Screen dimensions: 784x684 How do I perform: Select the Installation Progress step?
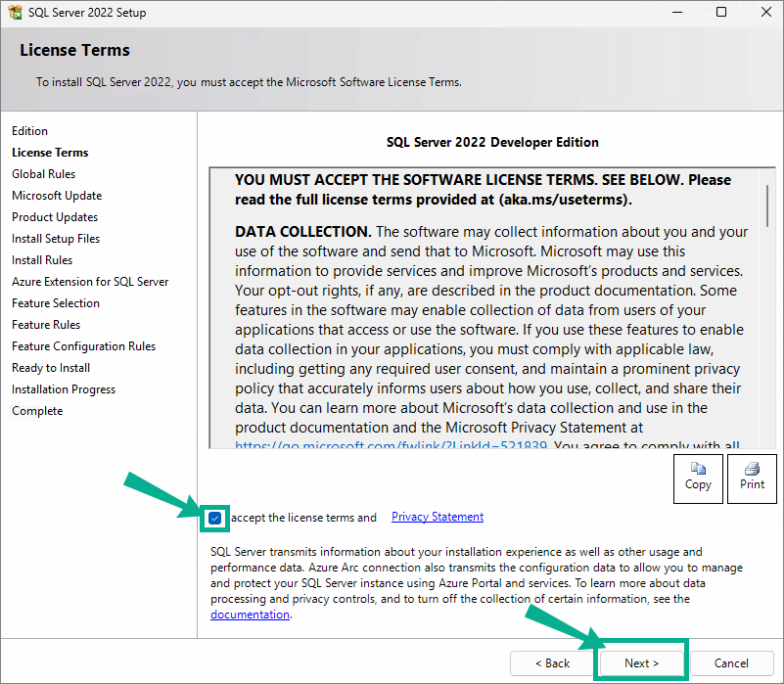pyautogui.click(x=64, y=389)
